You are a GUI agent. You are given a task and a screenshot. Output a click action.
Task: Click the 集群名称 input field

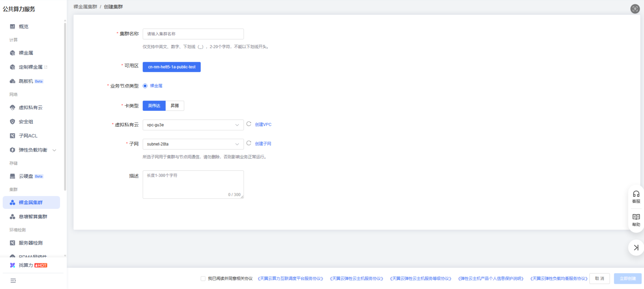pos(193,34)
